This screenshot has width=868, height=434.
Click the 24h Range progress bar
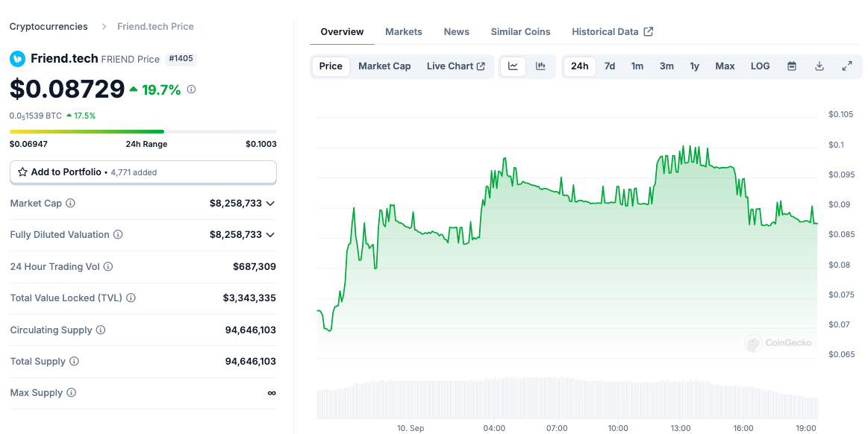pos(143,131)
